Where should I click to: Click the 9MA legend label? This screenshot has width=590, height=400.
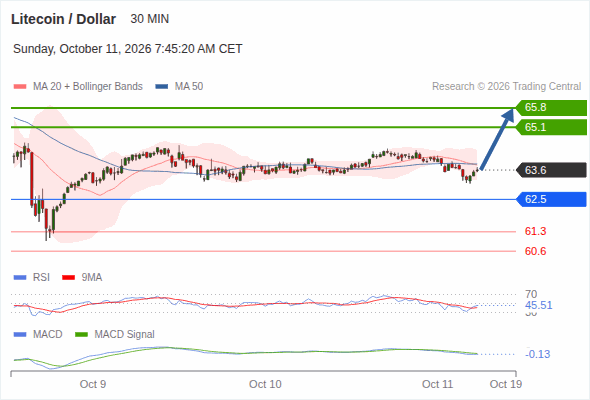pos(92,277)
